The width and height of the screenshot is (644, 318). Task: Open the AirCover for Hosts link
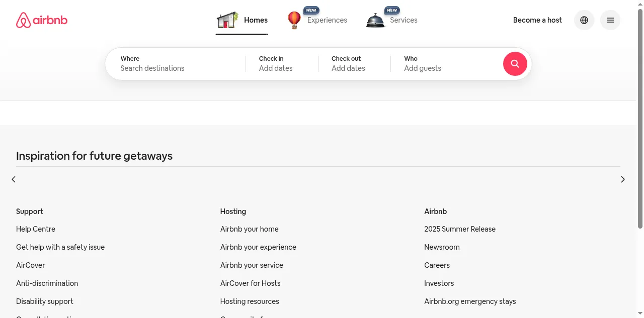point(250,283)
